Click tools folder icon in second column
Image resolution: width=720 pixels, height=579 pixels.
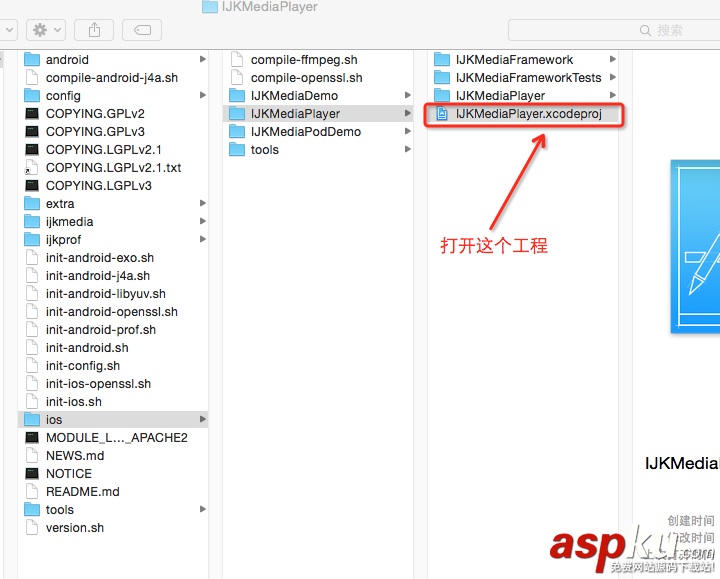[x=237, y=149]
